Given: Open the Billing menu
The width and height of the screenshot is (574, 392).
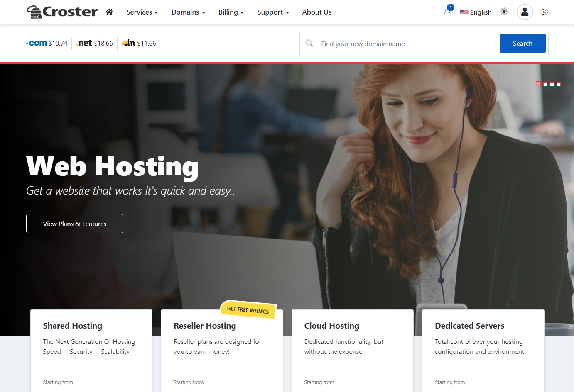Looking at the screenshot, I should click(231, 12).
